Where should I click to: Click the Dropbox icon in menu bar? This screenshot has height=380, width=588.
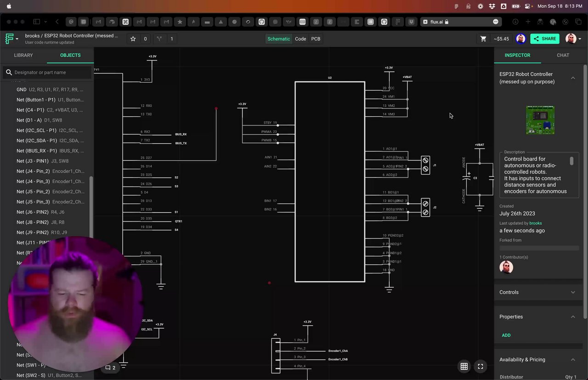(492, 6)
